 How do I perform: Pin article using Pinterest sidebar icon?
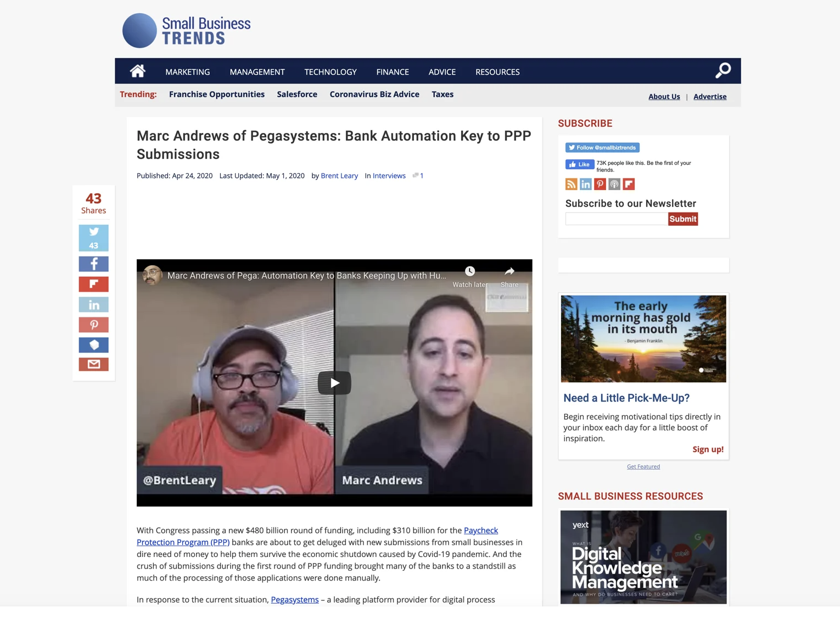94,325
